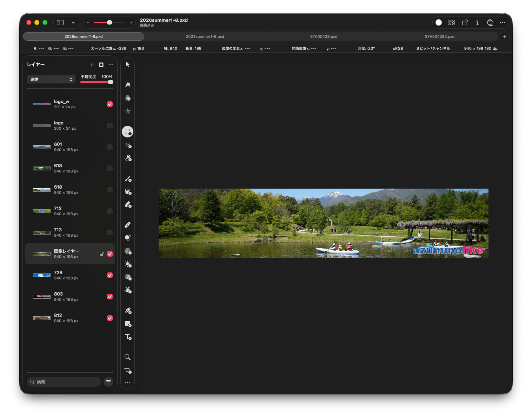Screen dimensions: 532x420
Task: Hide the 728 layer
Action: (110, 275)
